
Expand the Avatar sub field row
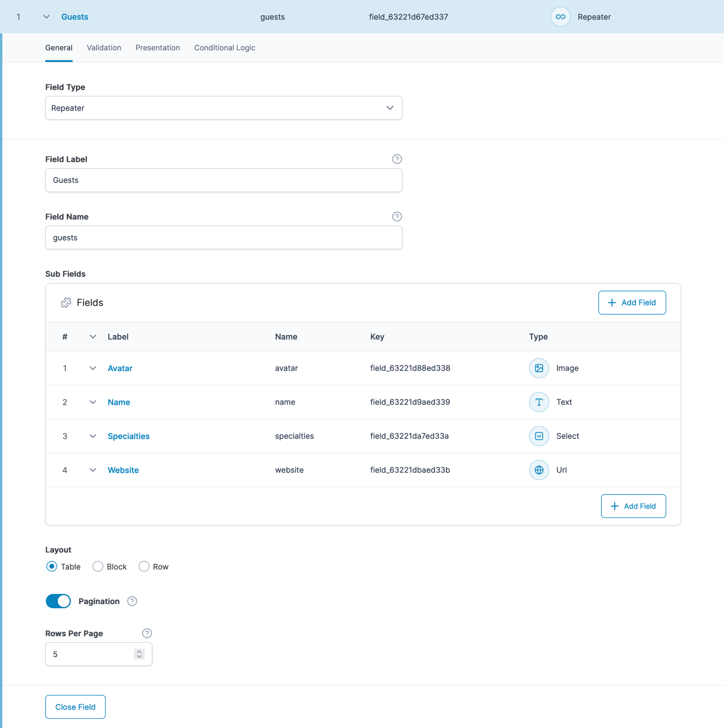click(x=93, y=368)
